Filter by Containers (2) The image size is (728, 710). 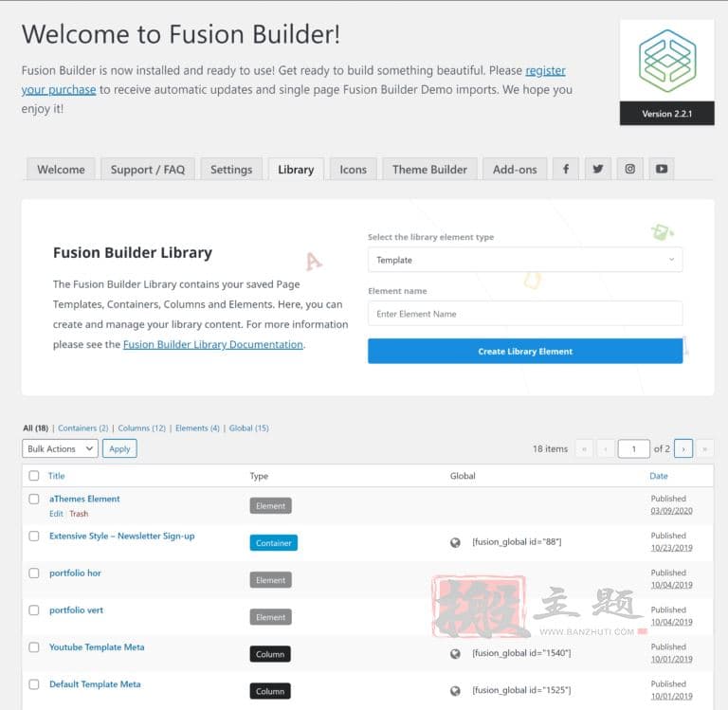point(83,428)
